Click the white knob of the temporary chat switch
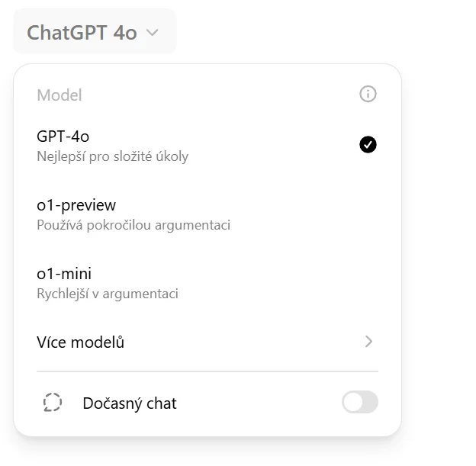Viewport: 476px width, 466px height. [x=353, y=402]
